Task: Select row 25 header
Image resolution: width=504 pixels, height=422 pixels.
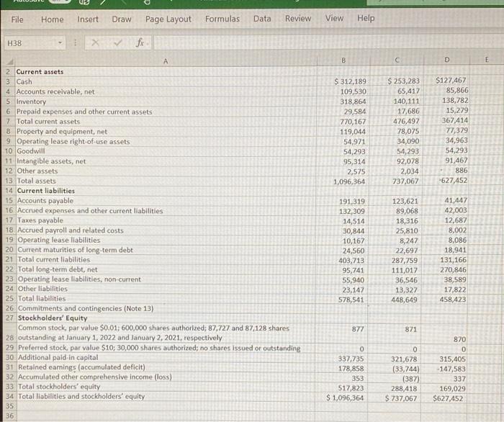Action: (x=9, y=299)
